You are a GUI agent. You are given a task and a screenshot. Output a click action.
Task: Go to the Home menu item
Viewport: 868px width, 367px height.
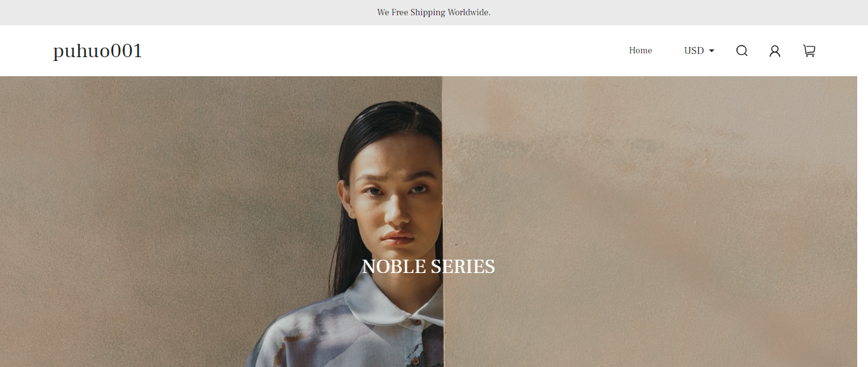coord(641,51)
